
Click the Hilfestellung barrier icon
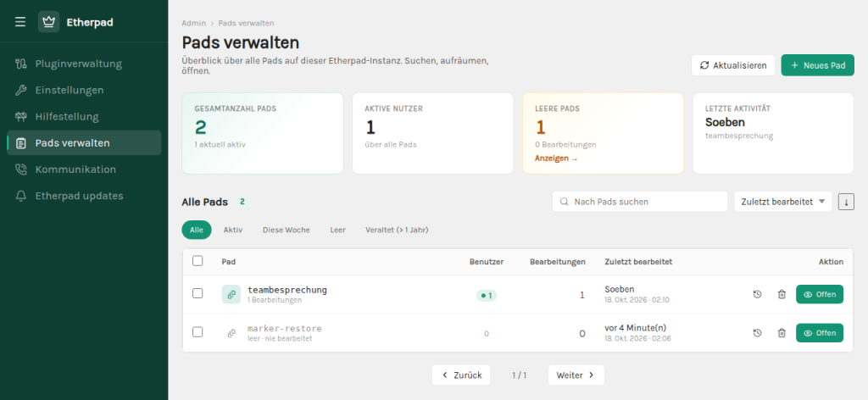pyautogui.click(x=21, y=117)
